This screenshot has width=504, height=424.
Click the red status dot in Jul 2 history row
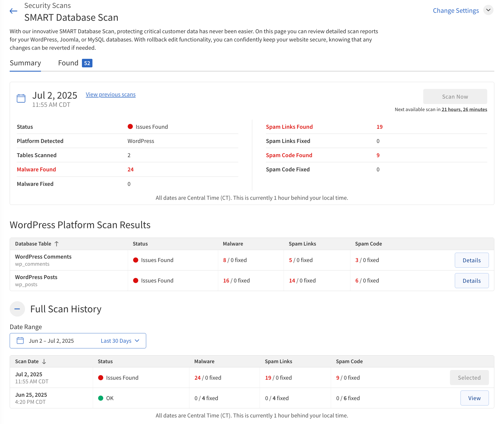101,378
